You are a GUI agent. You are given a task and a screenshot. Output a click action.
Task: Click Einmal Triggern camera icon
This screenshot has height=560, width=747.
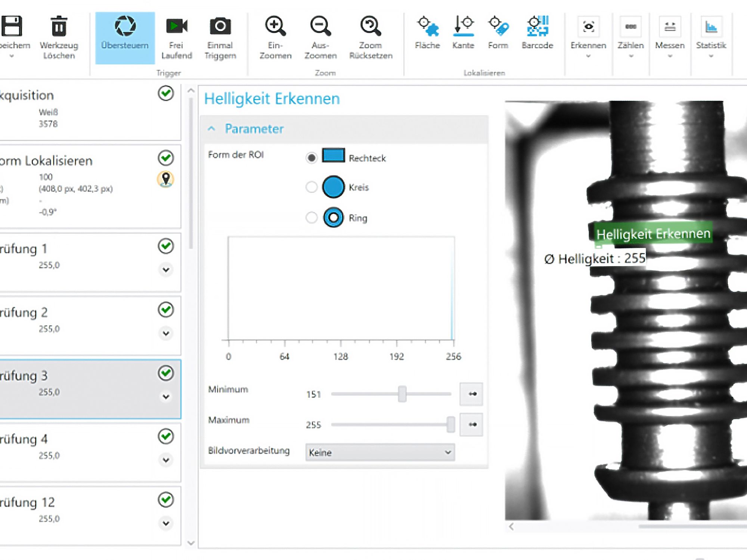click(220, 26)
